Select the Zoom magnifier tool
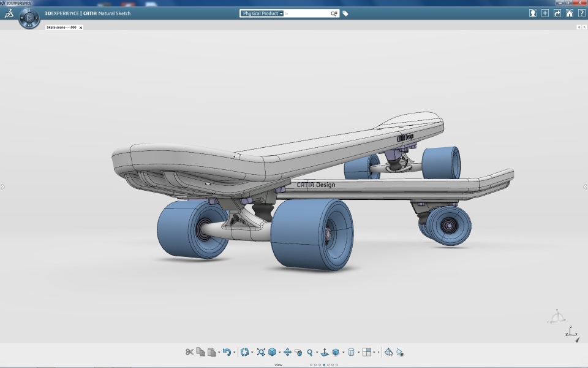588x368 pixels. click(310, 352)
